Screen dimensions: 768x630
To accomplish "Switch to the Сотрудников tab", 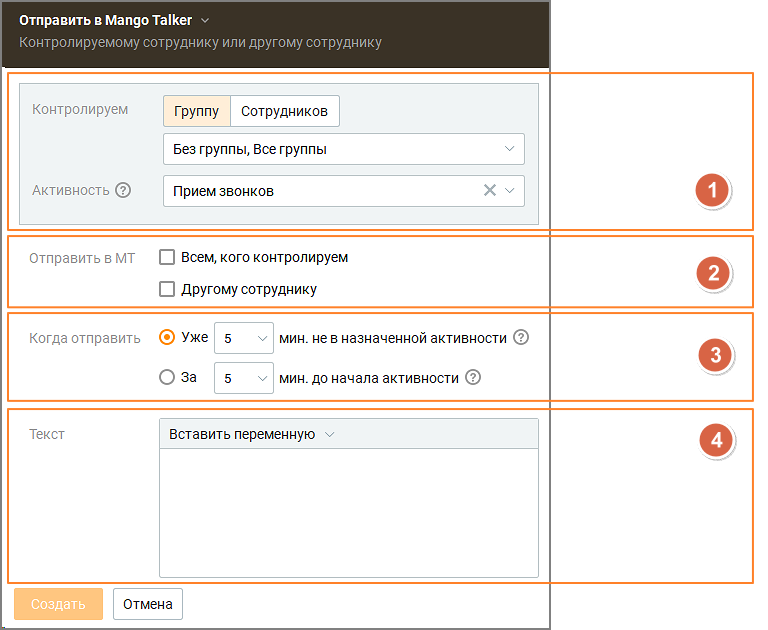I will pos(285,111).
